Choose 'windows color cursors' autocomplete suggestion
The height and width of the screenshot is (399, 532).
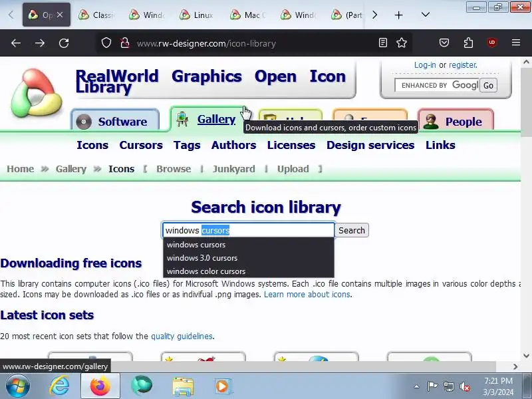[x=248, y=271]
